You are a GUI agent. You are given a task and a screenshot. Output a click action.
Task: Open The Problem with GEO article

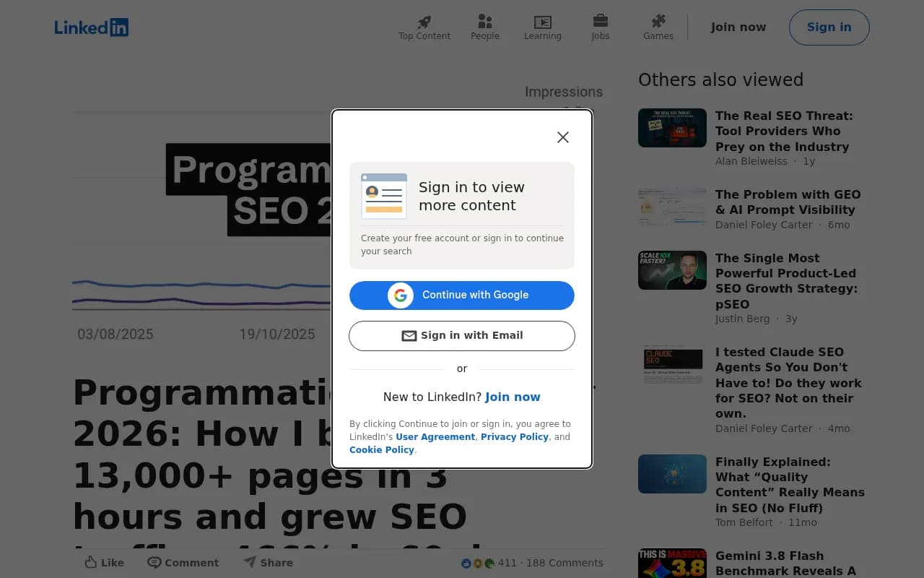788,202
